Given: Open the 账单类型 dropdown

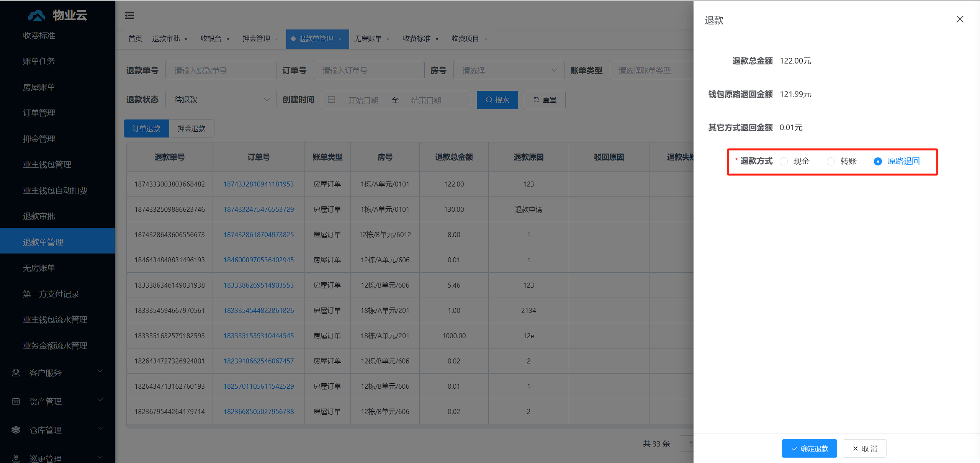Looking at the screenshot, I should click(x=651, y=70).
